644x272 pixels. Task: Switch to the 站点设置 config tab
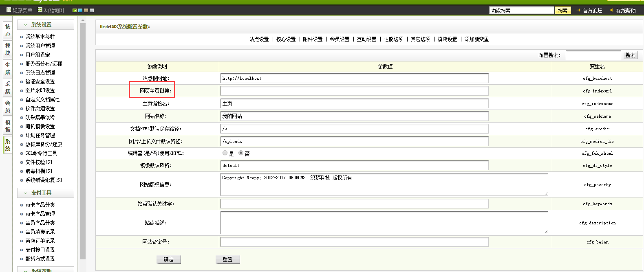tap(259, 39)
